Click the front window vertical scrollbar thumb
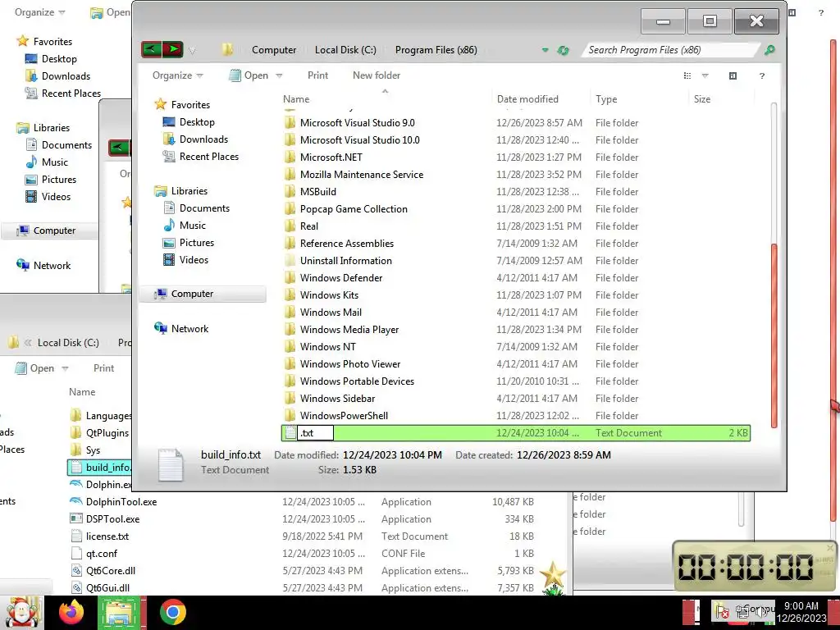This screenshot has width=840, height=630. pyautogui.click(x=774, y=336)
